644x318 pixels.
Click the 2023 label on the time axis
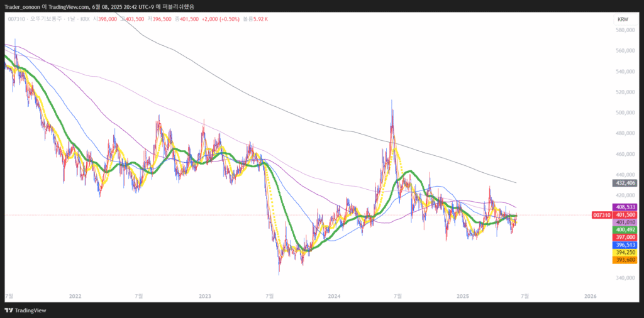coord(204,295)
